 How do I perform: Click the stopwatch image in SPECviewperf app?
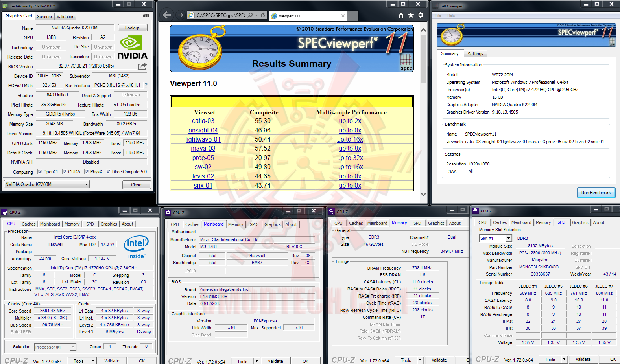(452, 35)
